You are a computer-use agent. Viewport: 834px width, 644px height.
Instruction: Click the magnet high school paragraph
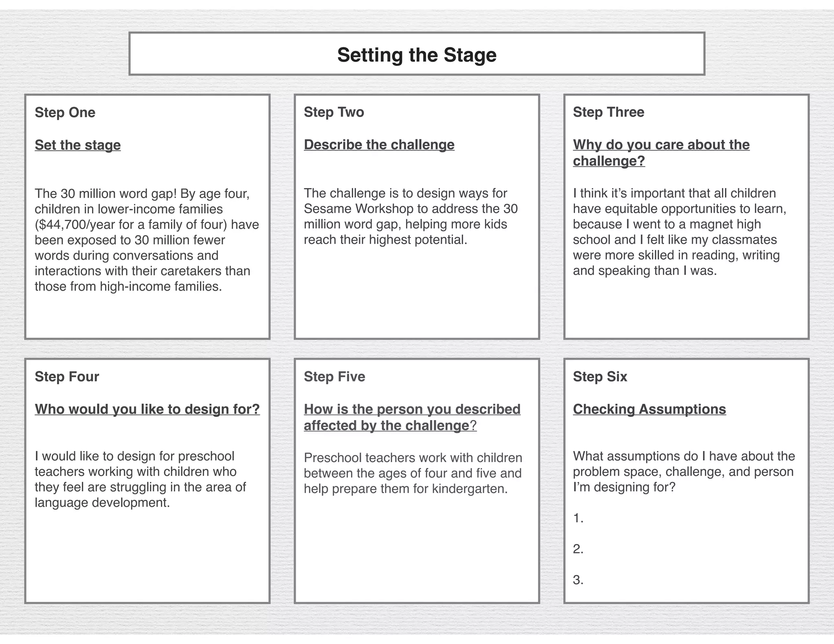pyautogui.click(x=679, y=232)
